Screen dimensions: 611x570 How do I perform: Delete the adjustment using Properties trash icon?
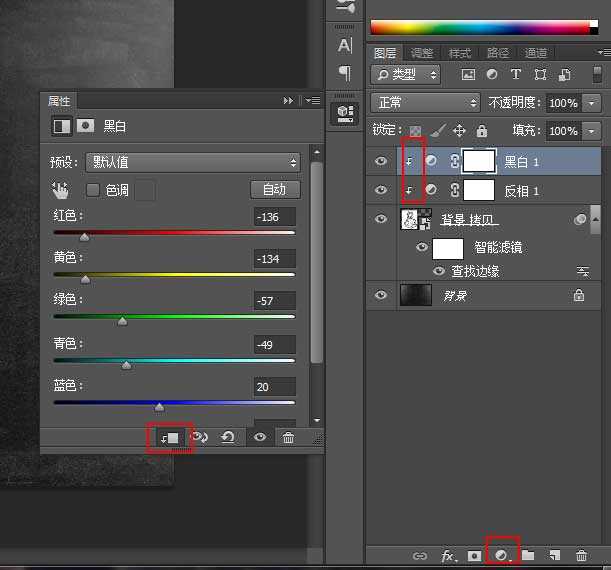[288, 438]
